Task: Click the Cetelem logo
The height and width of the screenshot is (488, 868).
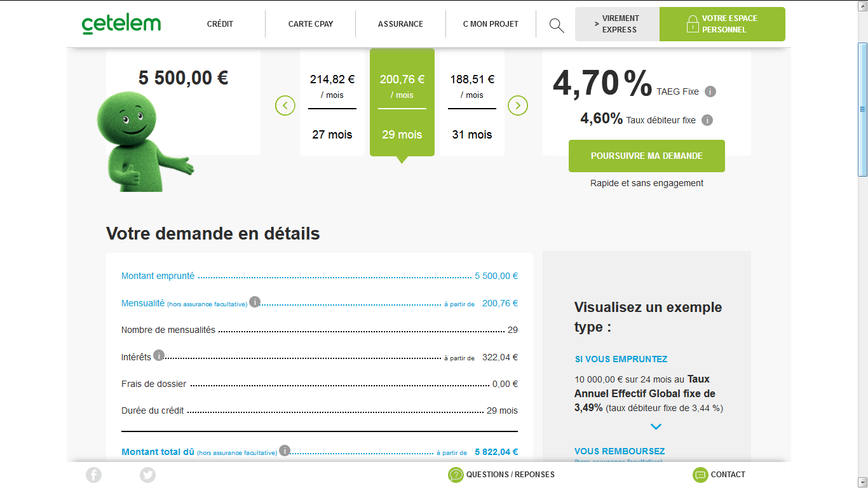Action: tap(121, 24)
